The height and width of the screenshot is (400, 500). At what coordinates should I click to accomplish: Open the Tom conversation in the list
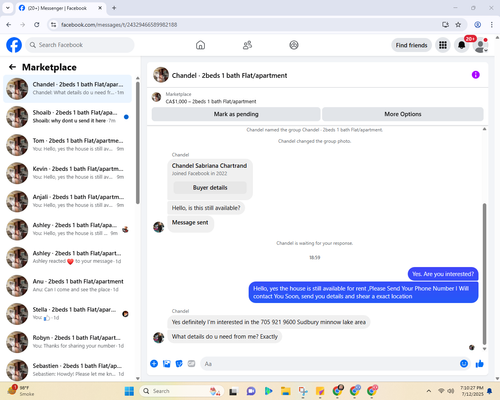coord(67,145)
